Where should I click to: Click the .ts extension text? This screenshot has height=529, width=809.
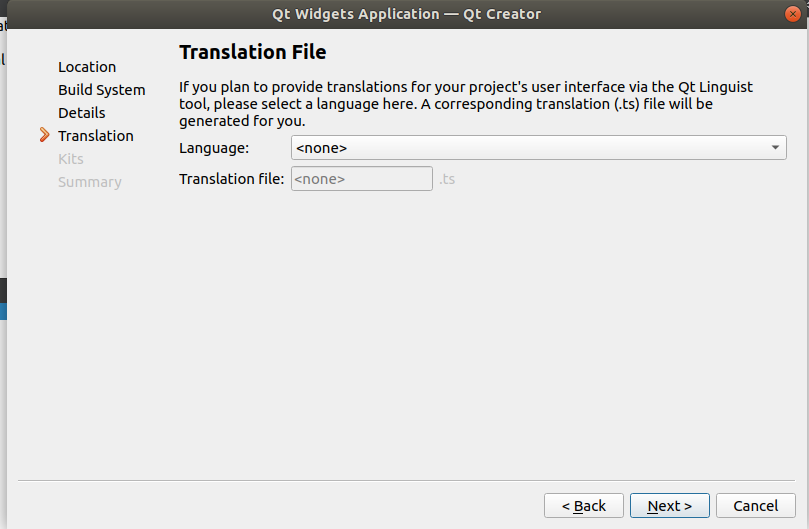tap(447, 179)
